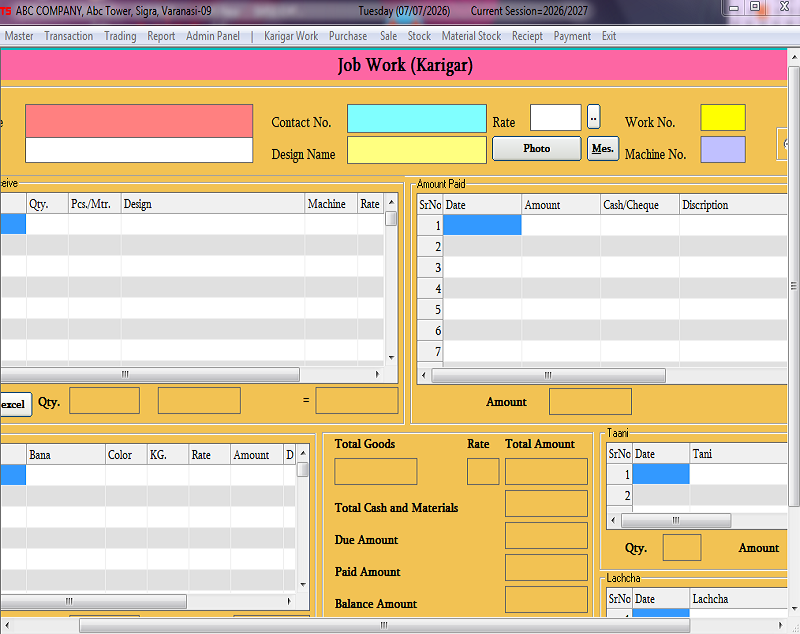Open the Purchase menu

click(x=348, y=36)
